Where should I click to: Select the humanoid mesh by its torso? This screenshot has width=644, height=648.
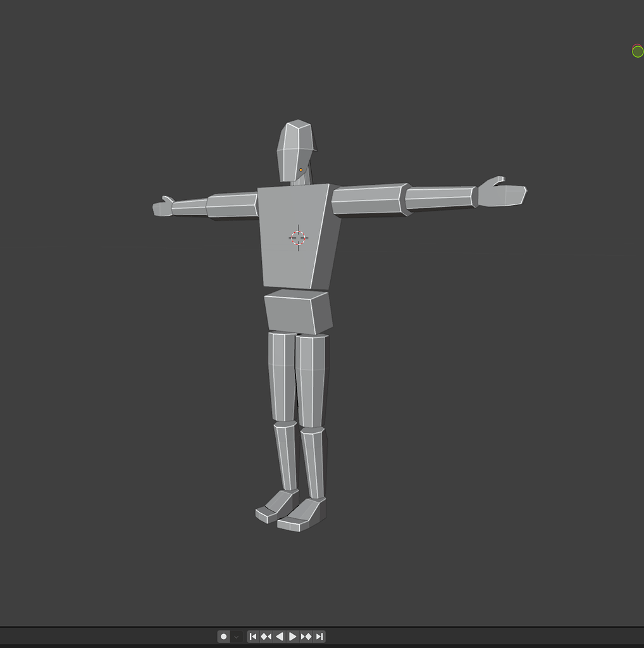click(299, 235)
